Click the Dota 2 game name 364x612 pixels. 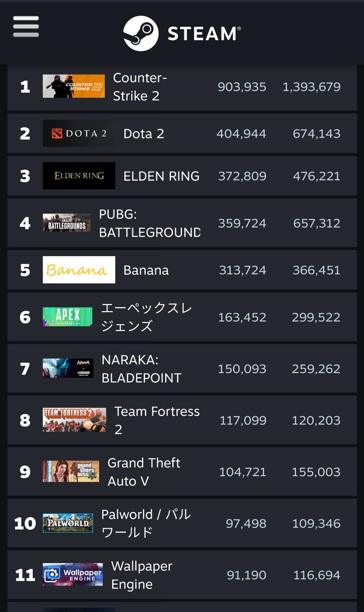[144, 133]
